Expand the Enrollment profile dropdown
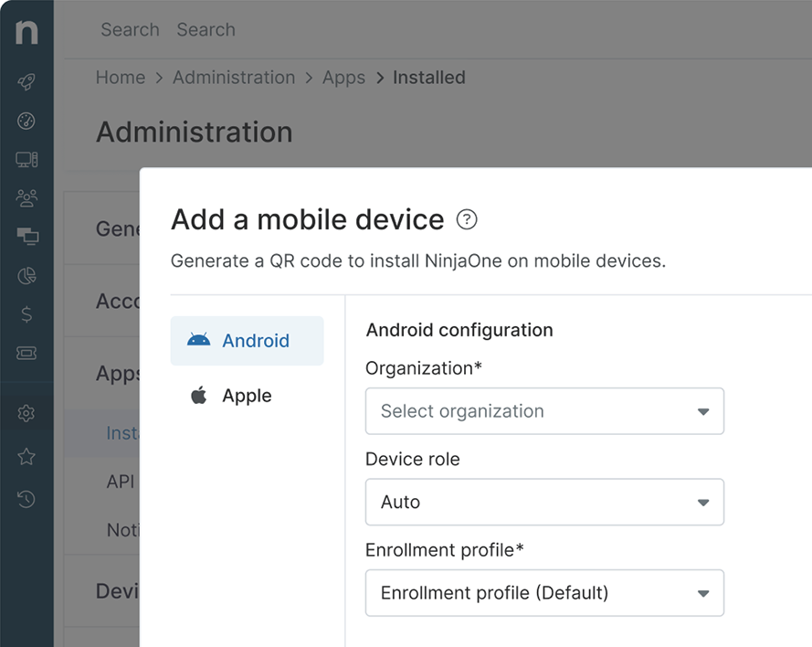The height and width of the screenshot is (647, 812). click(x=544, y=593)
